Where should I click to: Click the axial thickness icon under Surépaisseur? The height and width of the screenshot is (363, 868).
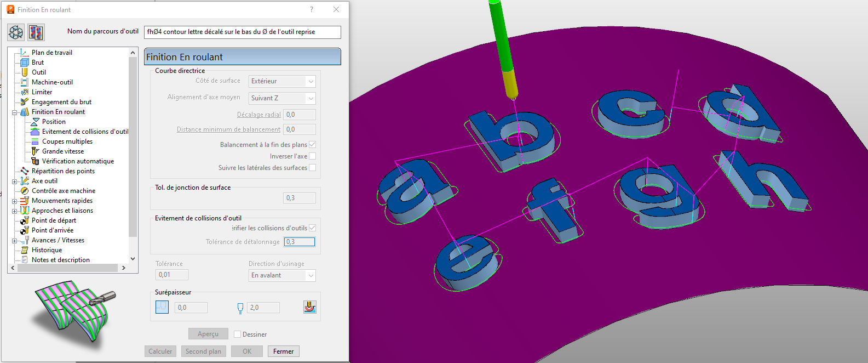coord(240,308)
